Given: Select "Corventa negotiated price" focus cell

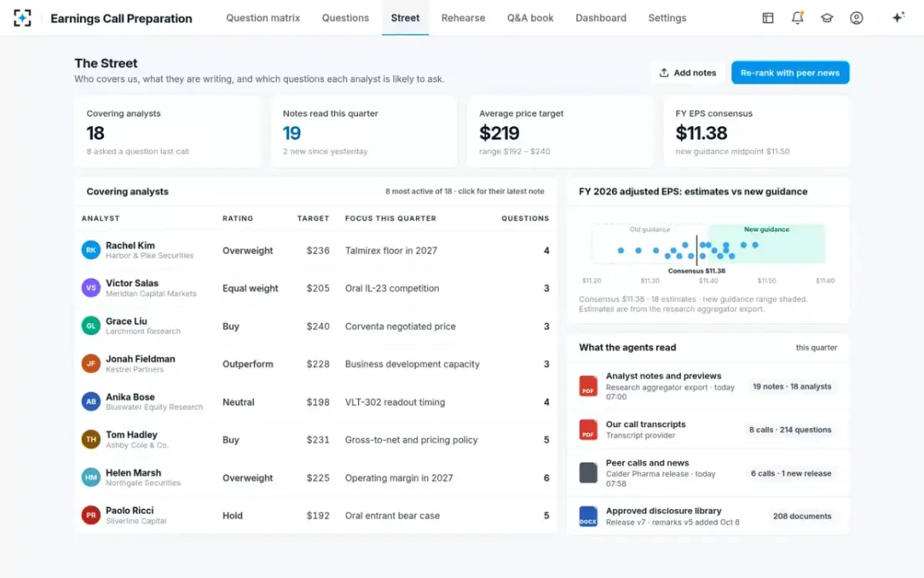Looking at the screenshot, I should (400, 326).
